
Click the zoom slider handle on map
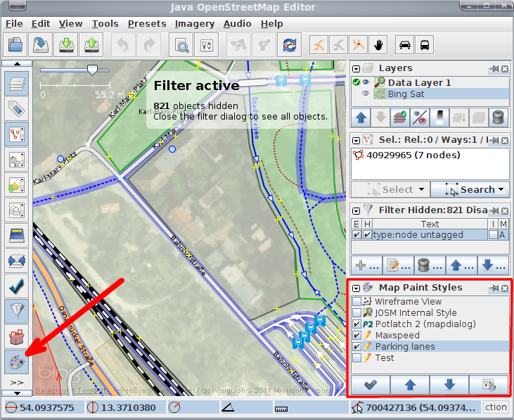click(x=91, y=70)
